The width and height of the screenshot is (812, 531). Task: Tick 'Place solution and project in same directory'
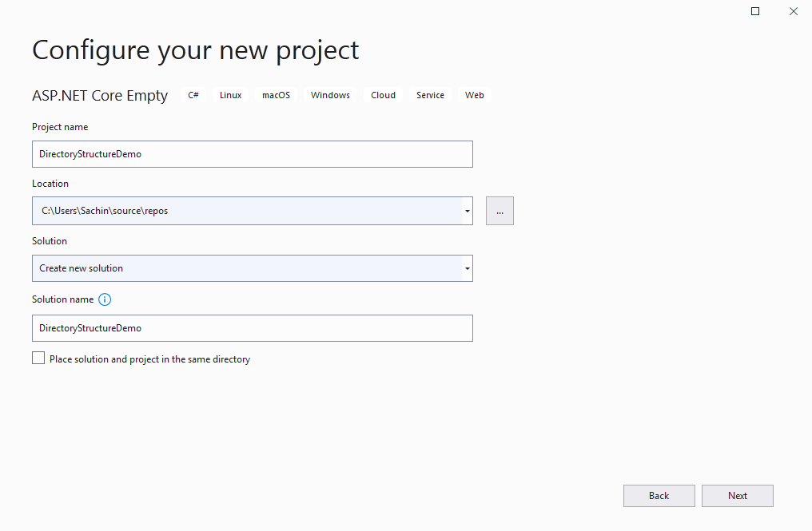click(38, 359)
